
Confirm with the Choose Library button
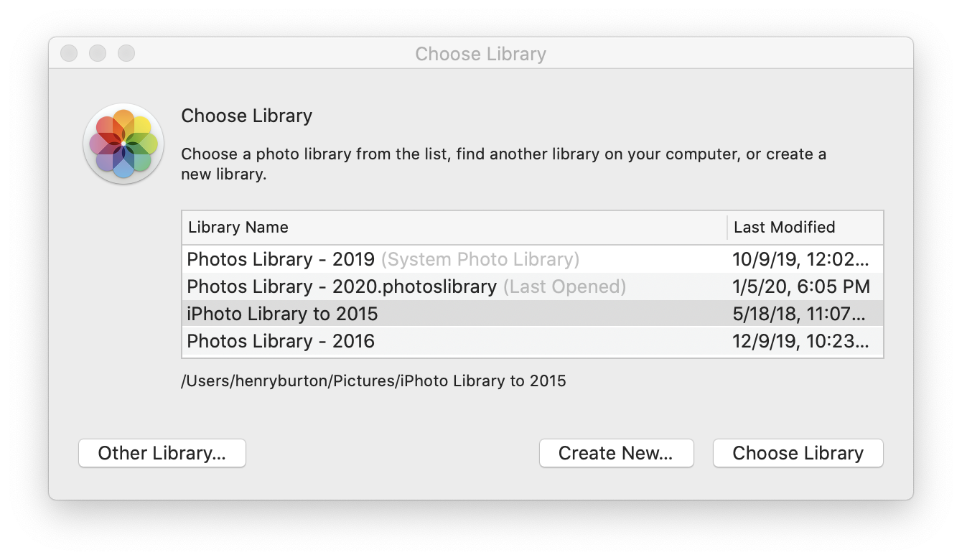click(798, 453)
